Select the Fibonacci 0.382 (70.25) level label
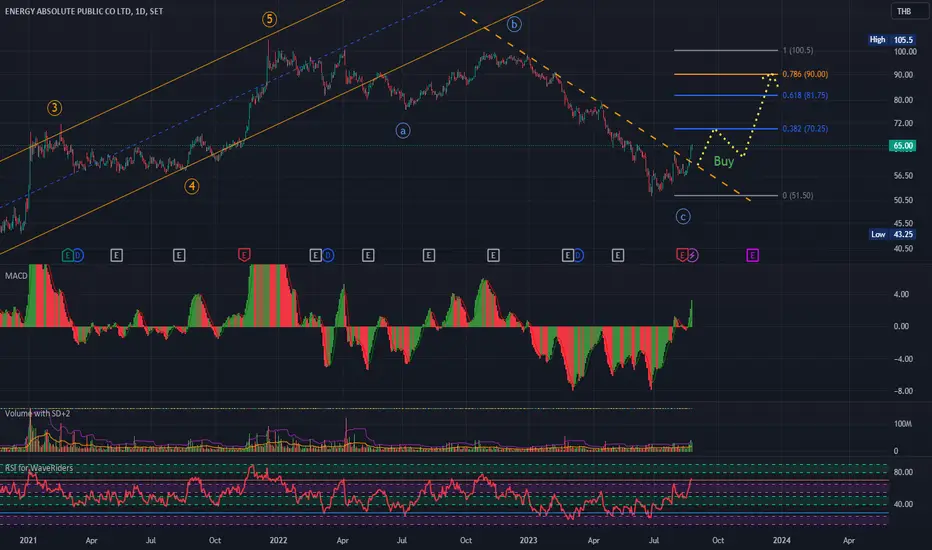 (805, 128)
